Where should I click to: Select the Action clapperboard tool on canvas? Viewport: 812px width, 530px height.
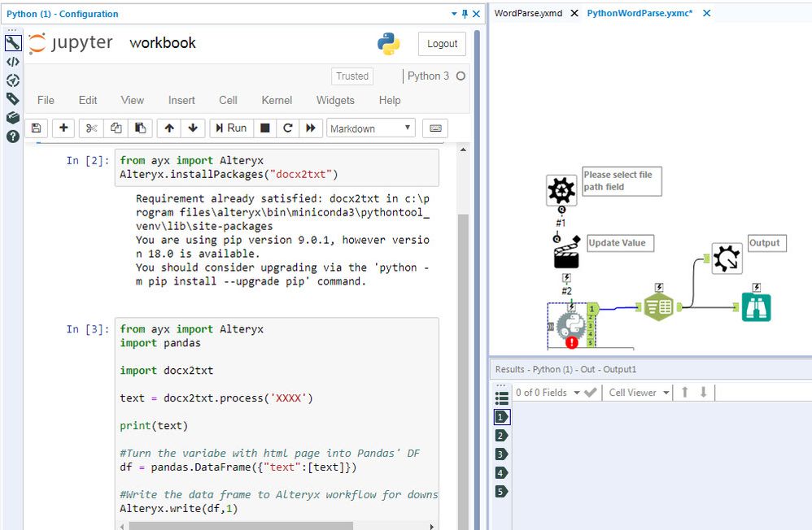[x=566, y=252]
